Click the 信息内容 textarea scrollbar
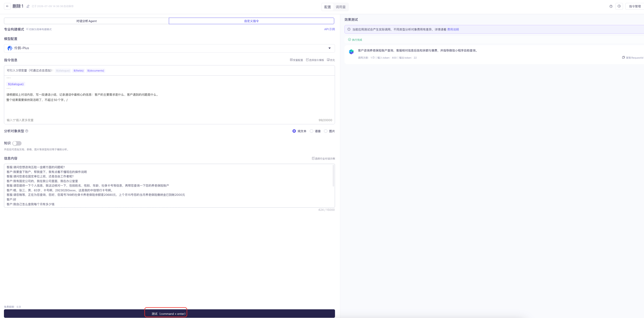644x318 pixels. 333,176
